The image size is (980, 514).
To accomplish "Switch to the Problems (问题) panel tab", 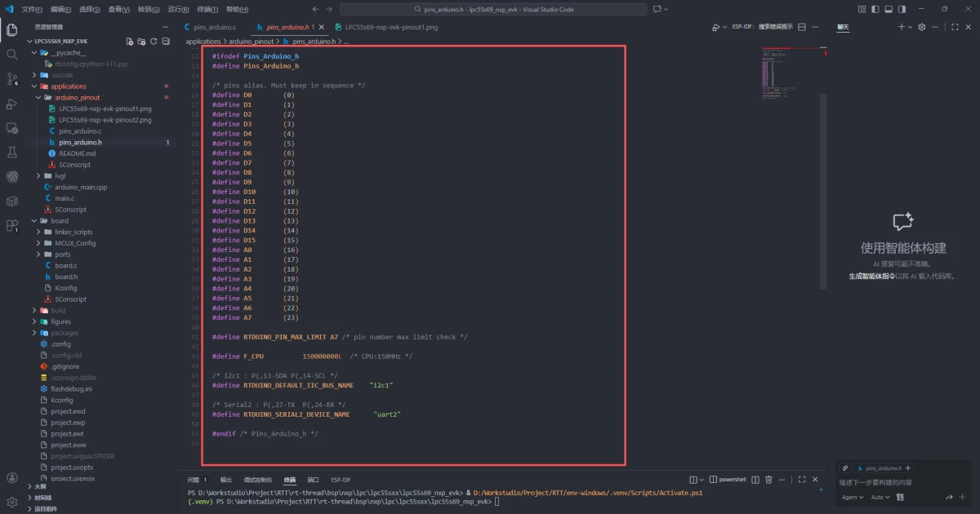I will coord(197,480).
